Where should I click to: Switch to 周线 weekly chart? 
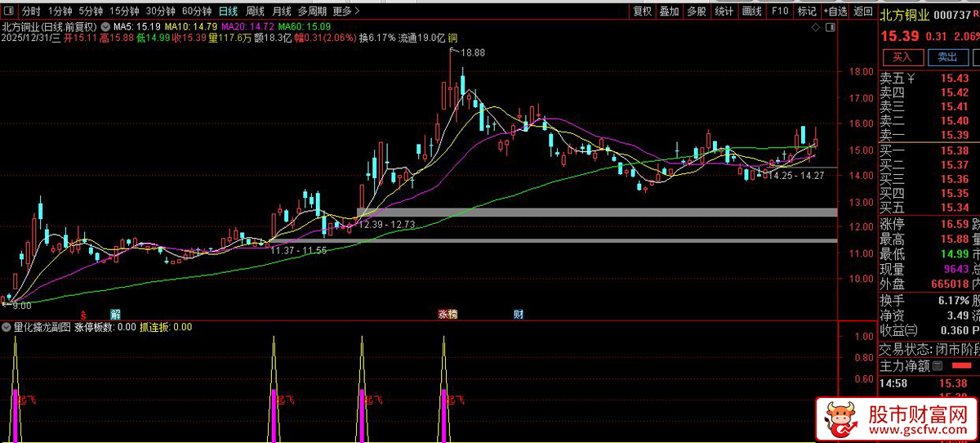click(255, 11)
